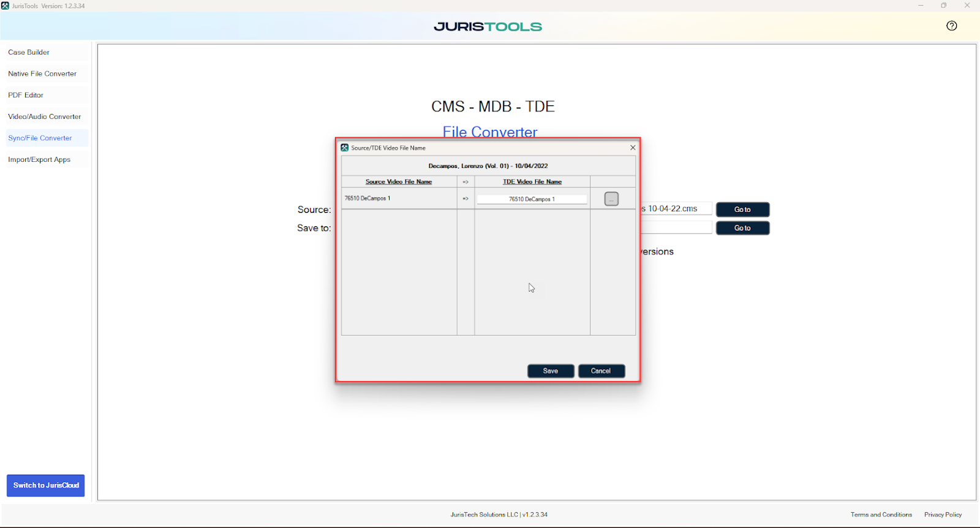
Task: Click the browse ellipsis button for 76510 DeCampos 1
Action: (x=611, y=199)
